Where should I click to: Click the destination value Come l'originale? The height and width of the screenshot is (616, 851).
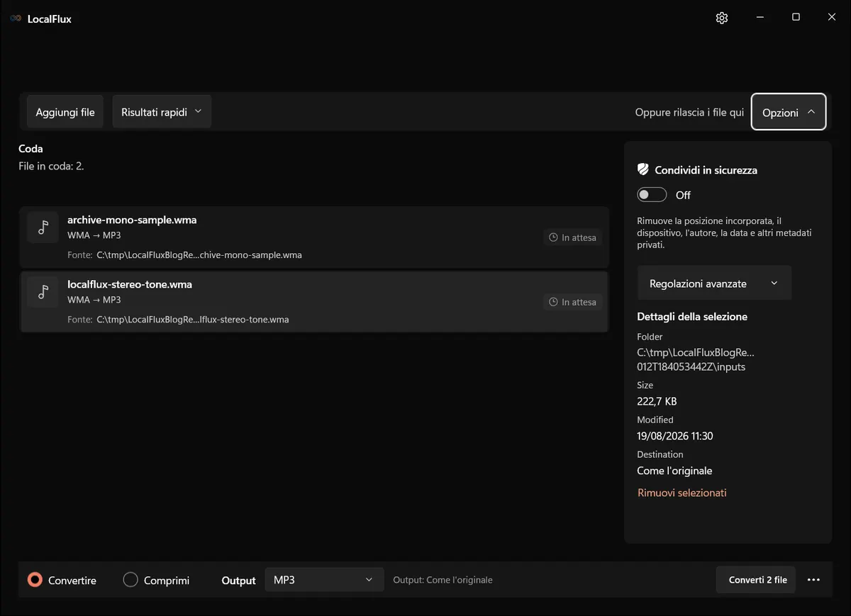674,471
